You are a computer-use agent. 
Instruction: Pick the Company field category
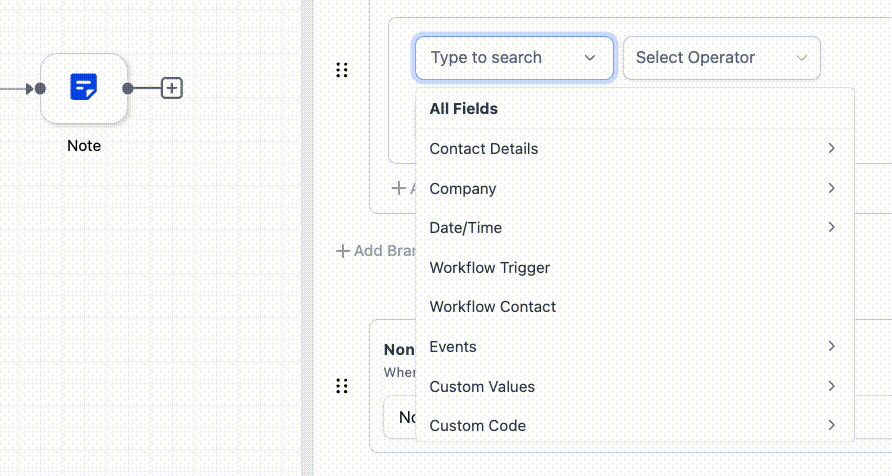coord(462,188)
